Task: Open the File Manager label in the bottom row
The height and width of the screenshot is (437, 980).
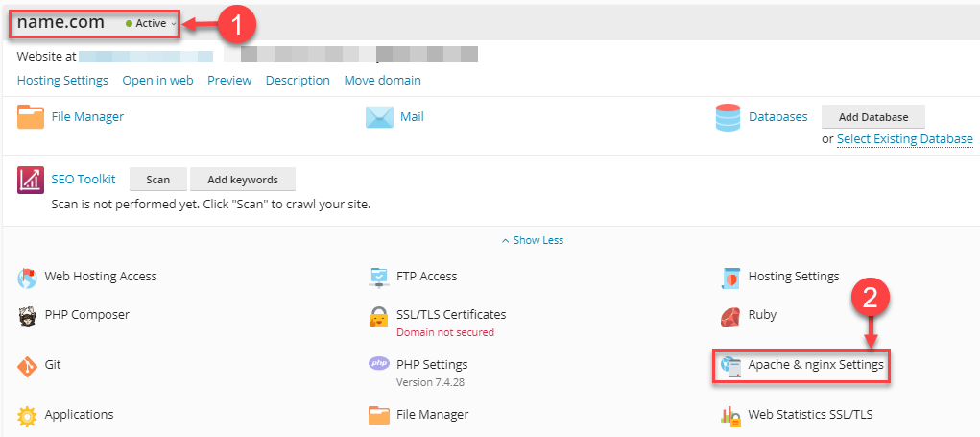Action: tap(433, 414)
